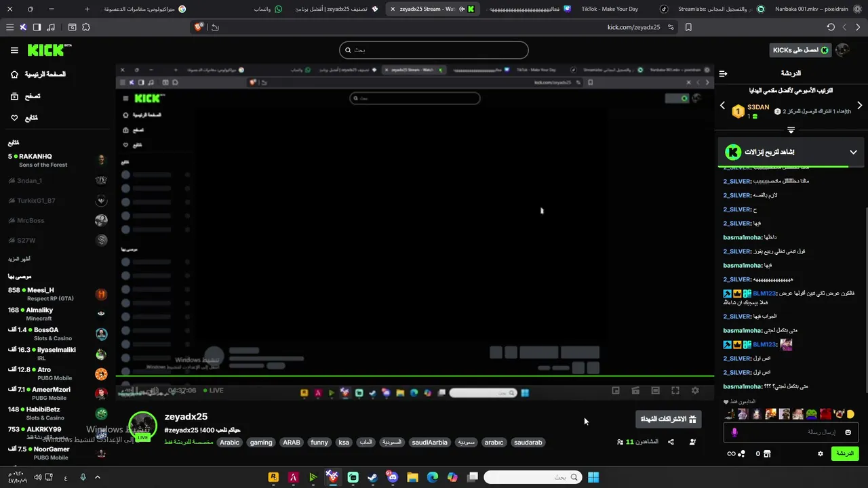The width and height of the screenshot is (868, 488).
Task: Click the Windows taskbar search box
Action: pos(533,477)
